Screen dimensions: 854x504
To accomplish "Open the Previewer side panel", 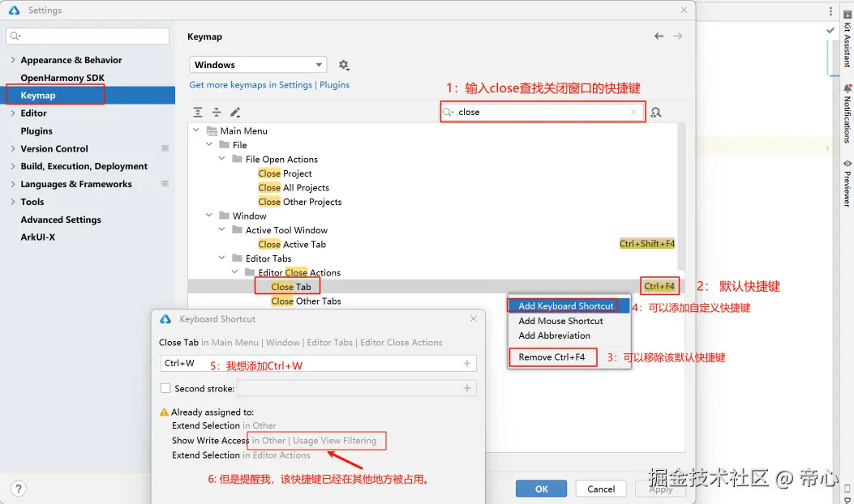I will (847, 183).
